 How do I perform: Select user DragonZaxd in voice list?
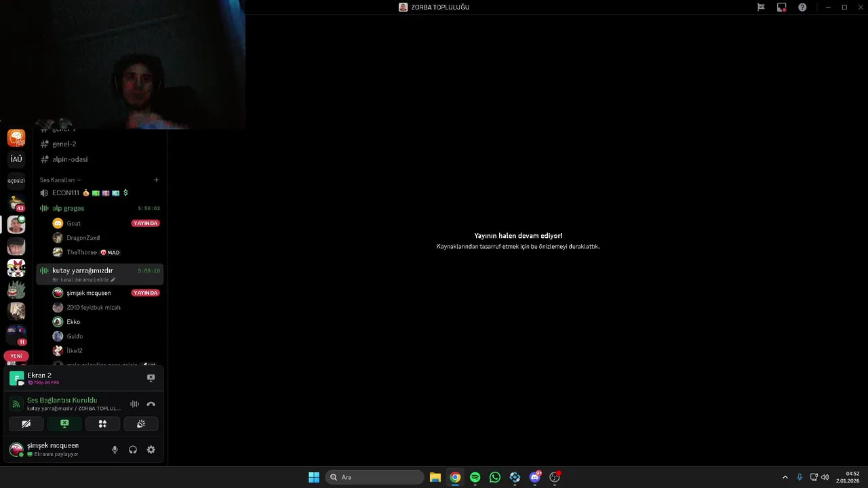tap(83, 238)
